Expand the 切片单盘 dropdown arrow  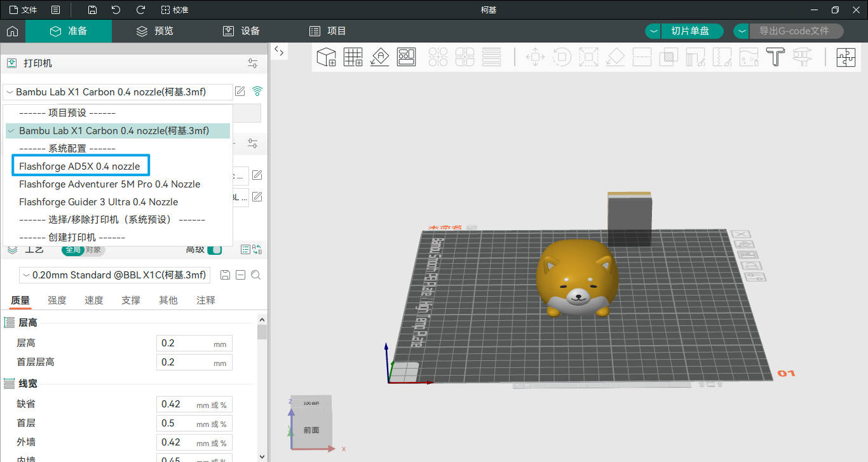pos(653,31)
